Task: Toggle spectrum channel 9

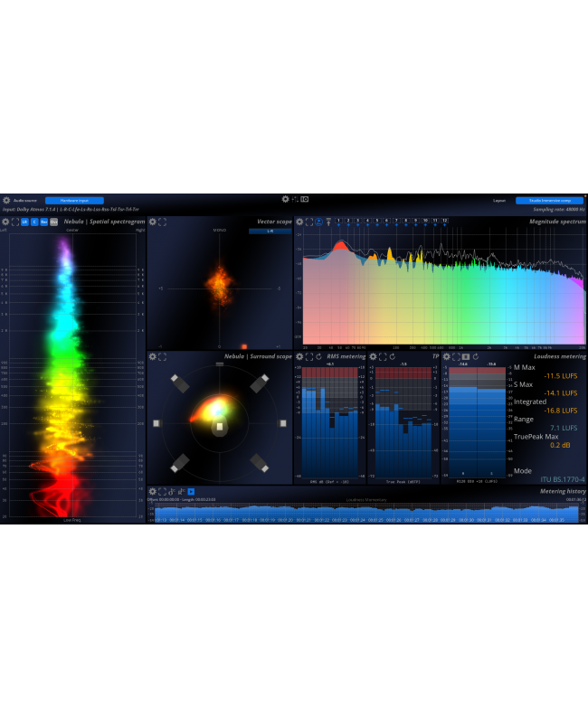Action: pyautogui.click(x=415, y=221)
